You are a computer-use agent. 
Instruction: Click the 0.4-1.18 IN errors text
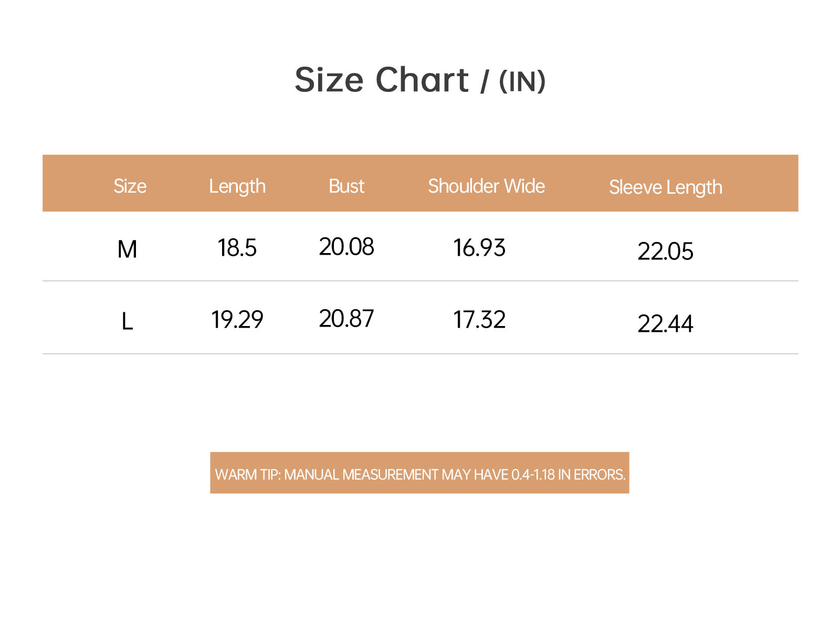(569, 475)
